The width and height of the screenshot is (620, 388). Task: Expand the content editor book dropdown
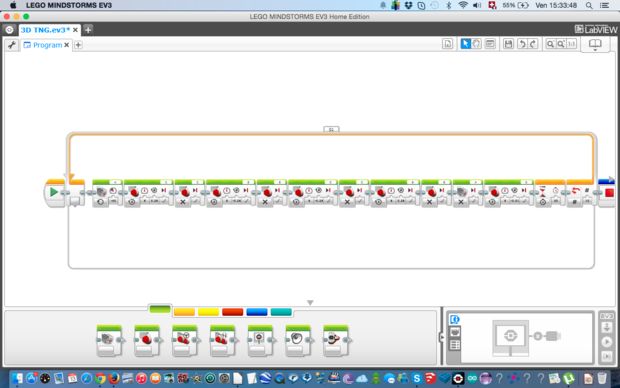coord(595,45)
